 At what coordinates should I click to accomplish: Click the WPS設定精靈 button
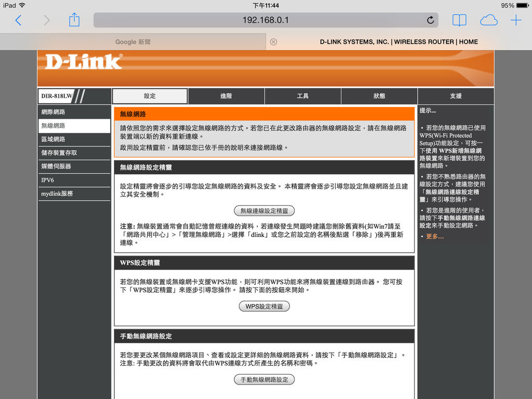click(264, 307)
